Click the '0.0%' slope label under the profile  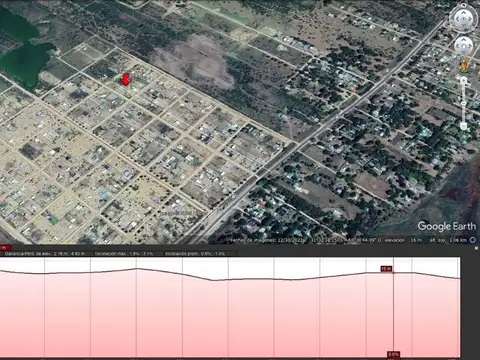pyautogui.click(x=393, y=354)
